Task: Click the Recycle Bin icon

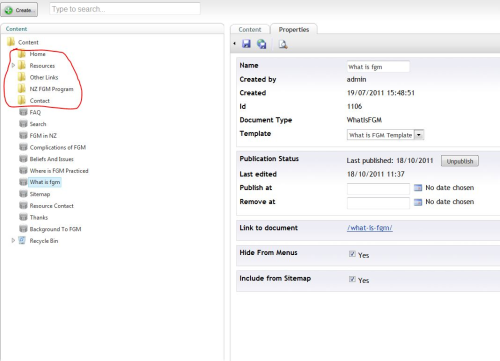Action: (22, 240)
